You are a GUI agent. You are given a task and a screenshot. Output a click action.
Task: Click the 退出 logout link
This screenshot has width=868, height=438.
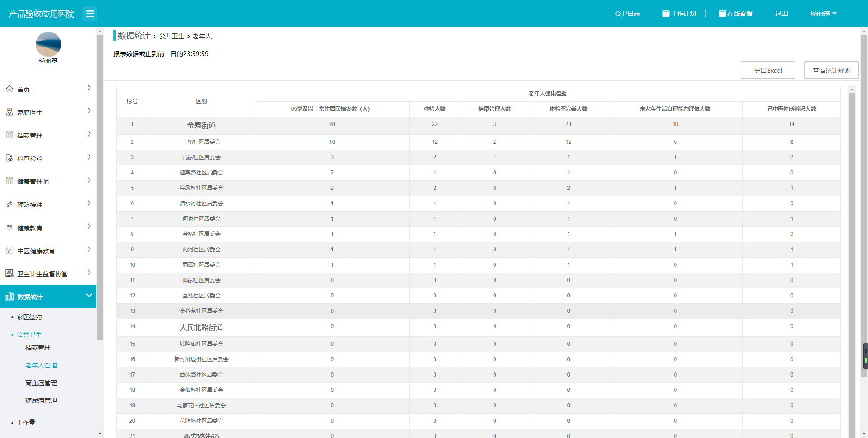(781, 14)
